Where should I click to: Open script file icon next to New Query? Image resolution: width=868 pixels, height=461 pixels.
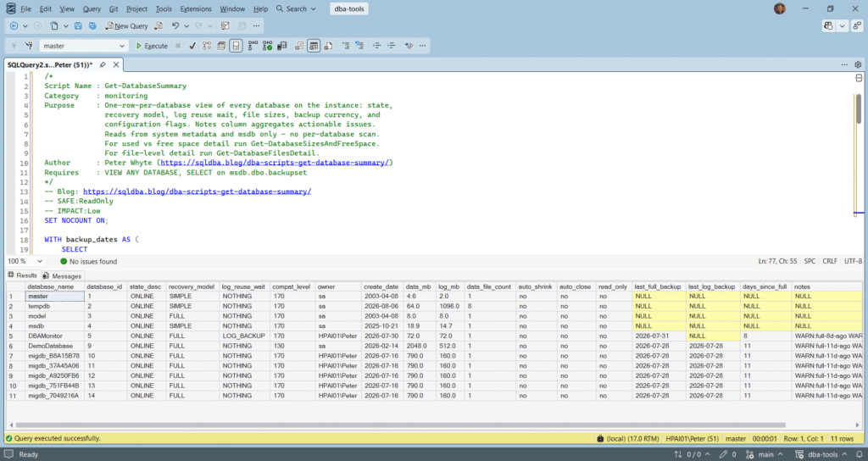(x=159, y=26)
